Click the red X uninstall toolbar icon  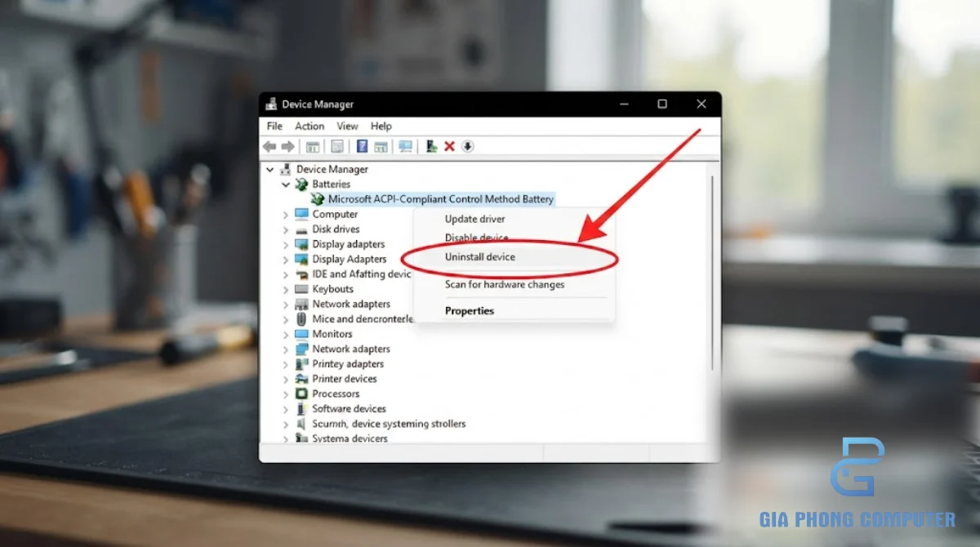point(449,147)
